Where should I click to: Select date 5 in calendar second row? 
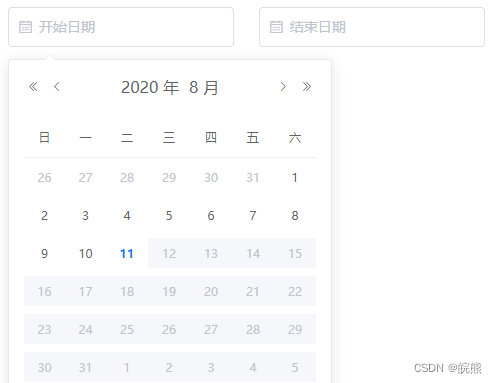click(169, 216)
